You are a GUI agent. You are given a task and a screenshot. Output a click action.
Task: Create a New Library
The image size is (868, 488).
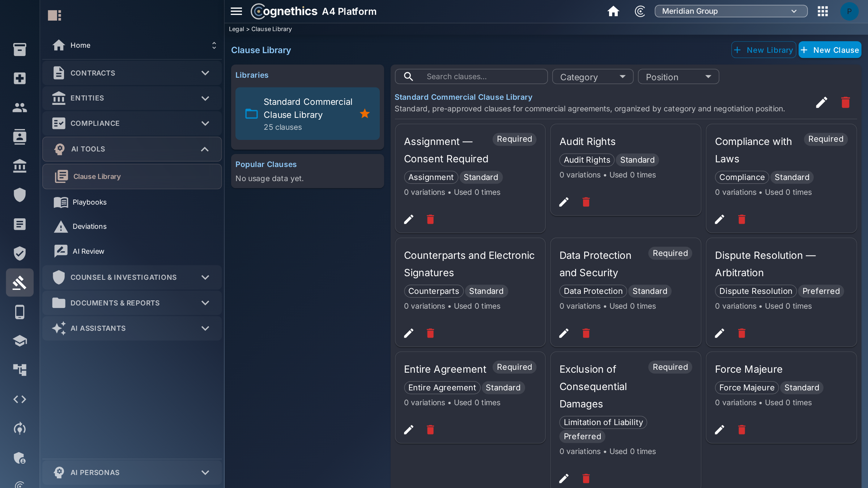pos(763,50)
